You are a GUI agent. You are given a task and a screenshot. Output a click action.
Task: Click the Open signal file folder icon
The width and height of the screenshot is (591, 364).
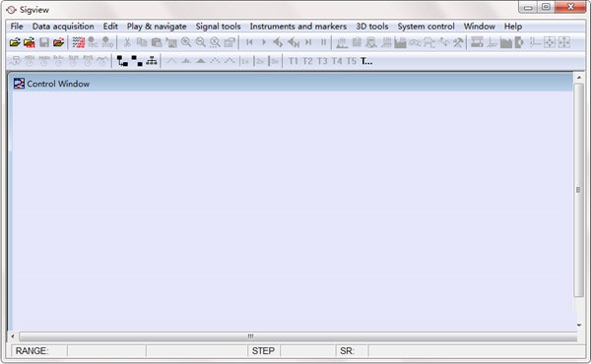coord(15,42)
